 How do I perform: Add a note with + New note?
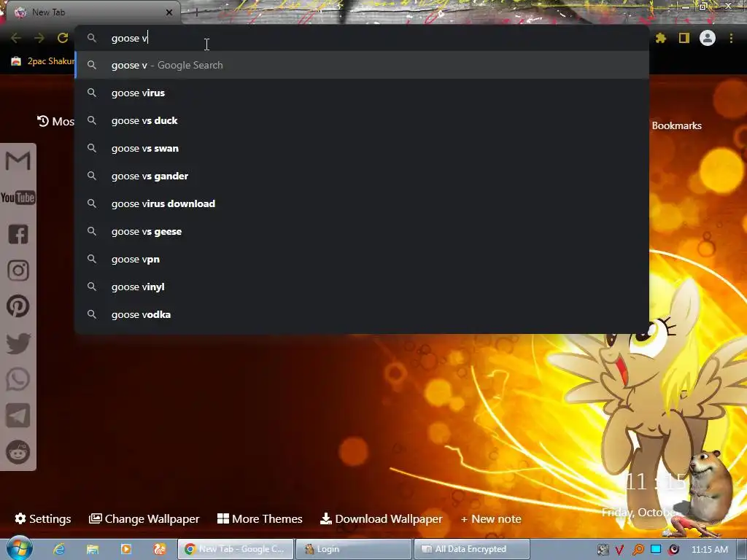(x=491, y=519)
